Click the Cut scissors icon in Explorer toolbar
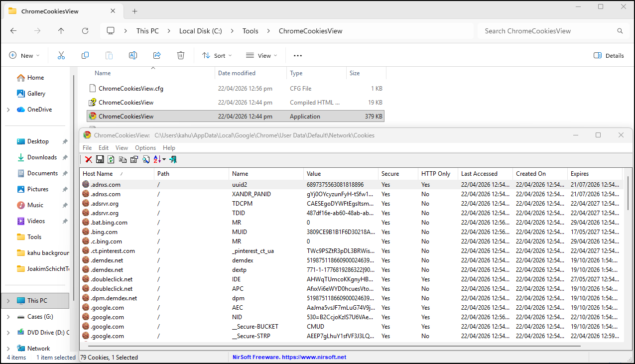This screenshot has width=635, height=364. coord(61,55)
